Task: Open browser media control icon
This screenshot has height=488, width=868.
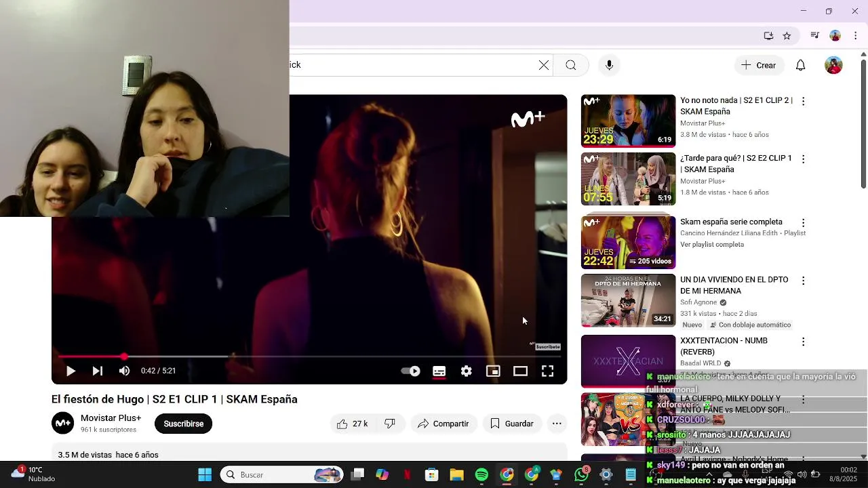Action: click(x=815, y=36)
